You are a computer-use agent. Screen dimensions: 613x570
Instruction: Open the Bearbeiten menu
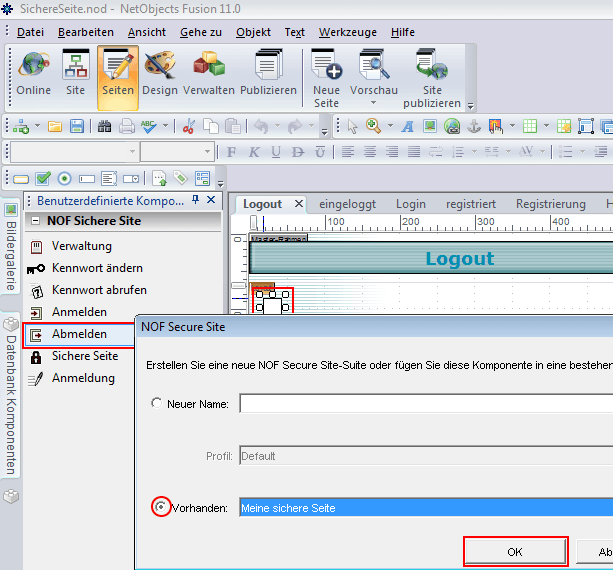(86, 32)
